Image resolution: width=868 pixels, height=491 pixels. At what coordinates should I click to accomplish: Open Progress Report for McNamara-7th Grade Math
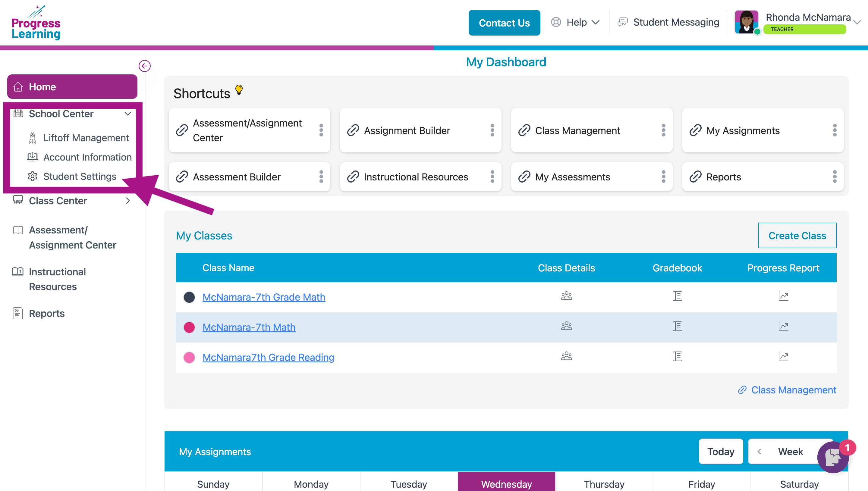coord(783,296)
